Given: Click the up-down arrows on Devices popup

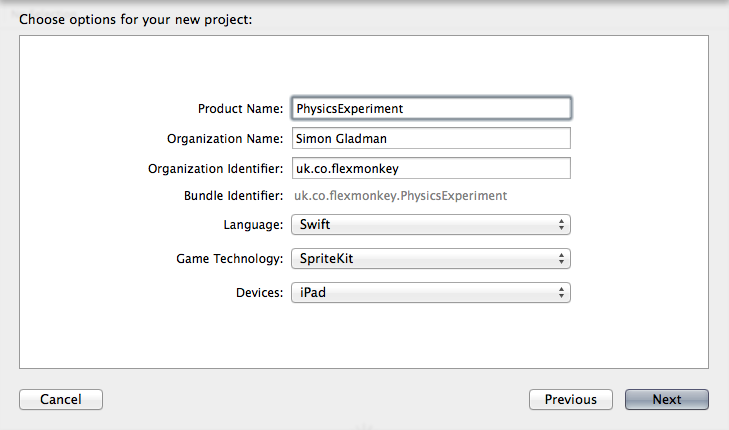Looking at the screenshot, I should click(x=562, y=293).
